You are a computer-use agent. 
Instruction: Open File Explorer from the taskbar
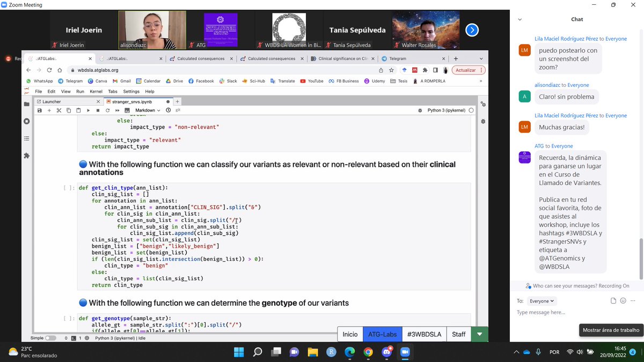(x=312, y=352)
